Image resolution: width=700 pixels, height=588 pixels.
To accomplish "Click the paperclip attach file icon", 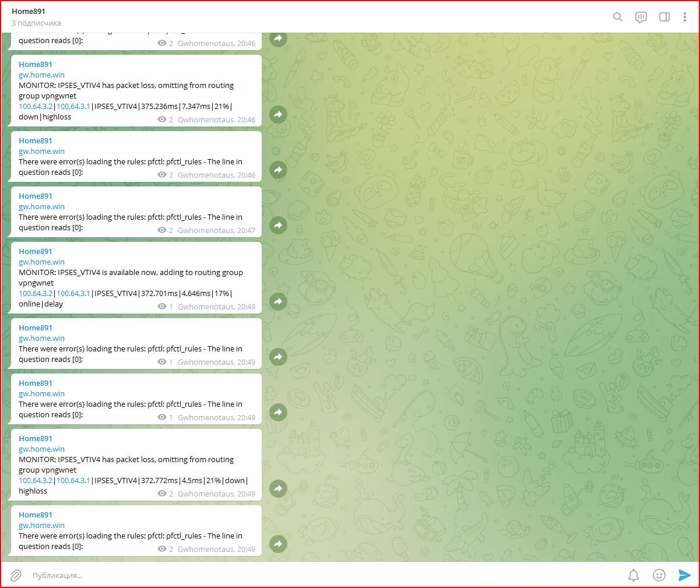I will [16, 575].
